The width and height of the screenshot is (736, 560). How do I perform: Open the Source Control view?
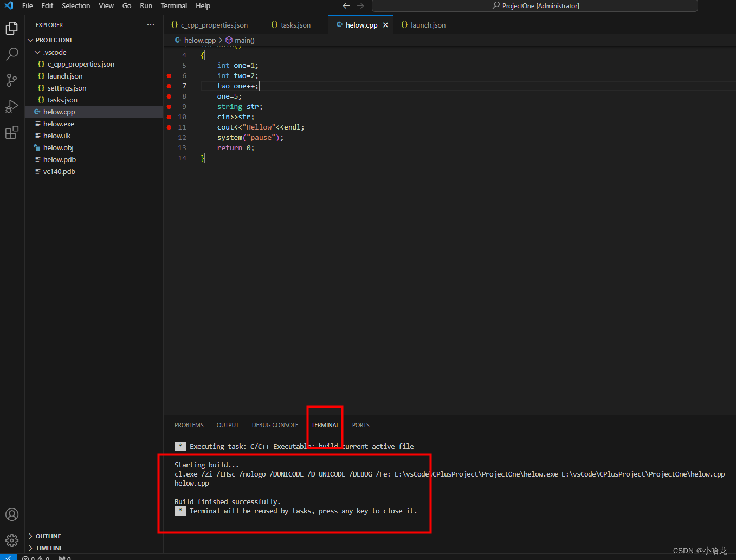pos(11,80)
